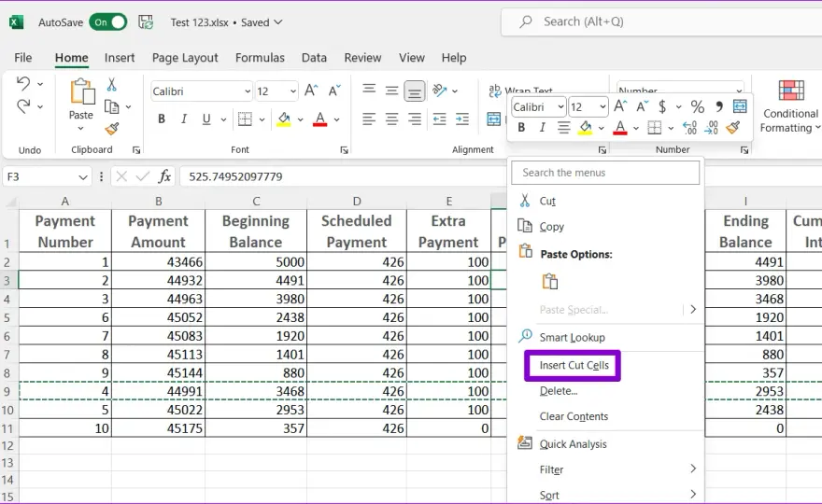This screenshot has width=822, height=504.
Task: Click Middle Align icon in Alignment group
Action: [x=391, y=91]
